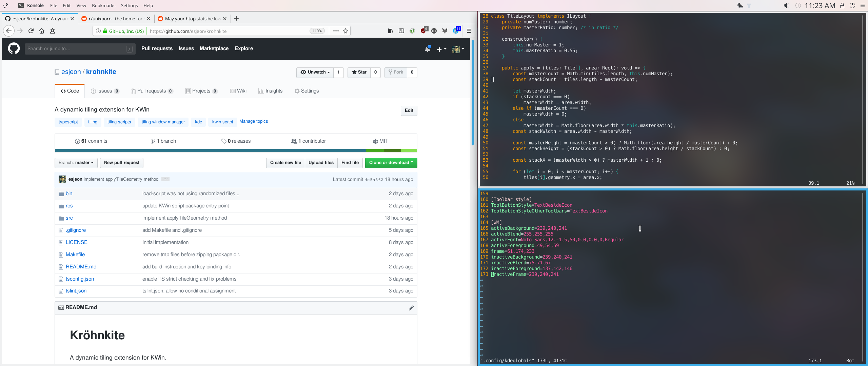Edit README.md with the pencil icon
The image size is (868, 366).
[411, 308]
